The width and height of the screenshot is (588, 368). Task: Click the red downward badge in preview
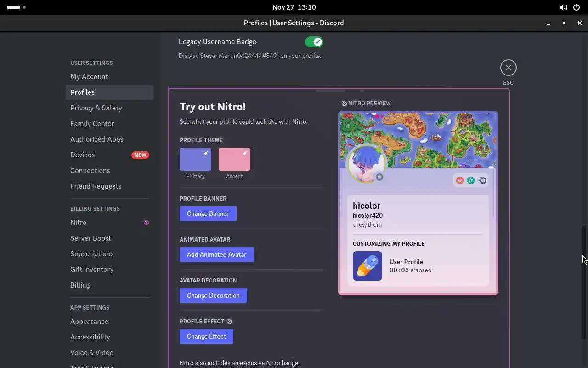(x=459, y=180)
